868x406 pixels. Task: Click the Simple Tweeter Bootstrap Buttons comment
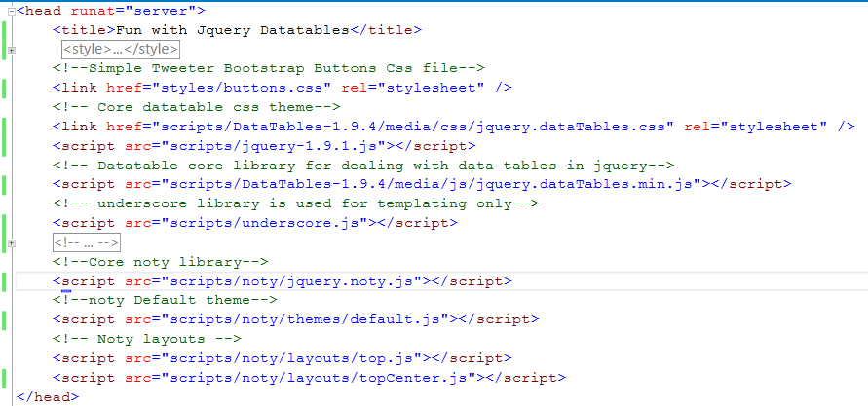269,68
